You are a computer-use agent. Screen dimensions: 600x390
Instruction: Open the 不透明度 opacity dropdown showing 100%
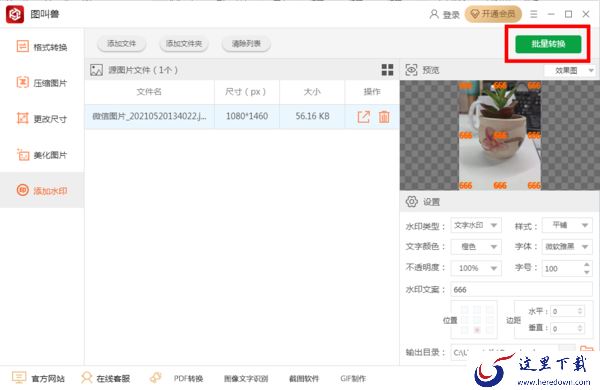coord(476,268)
